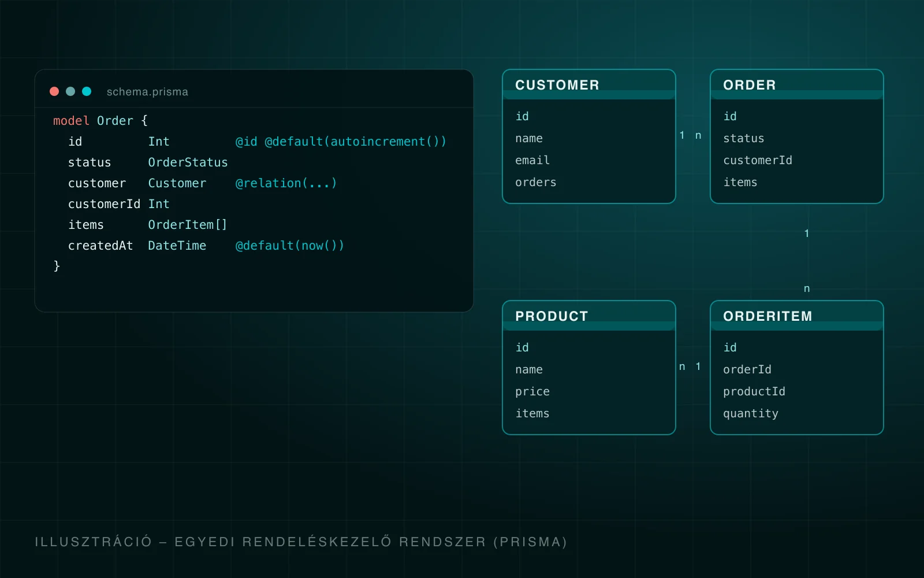Click '@default(now())' in the code

pos(290,246)
